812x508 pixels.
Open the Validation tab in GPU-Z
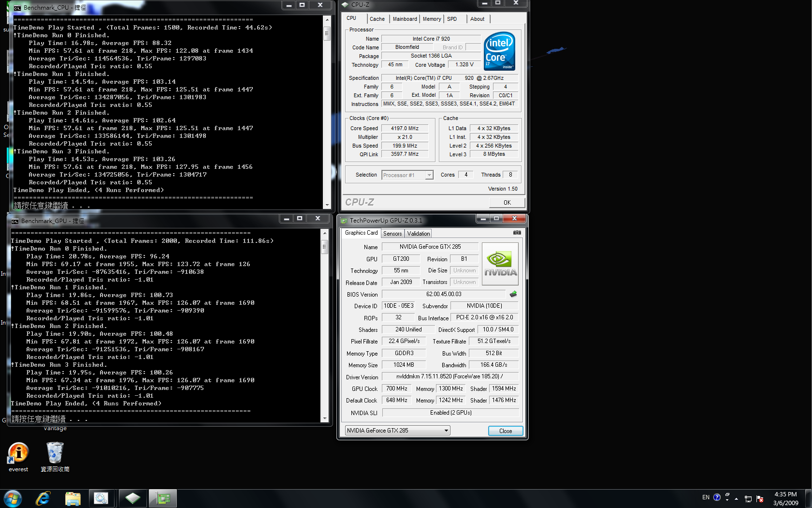click(419, 233)
